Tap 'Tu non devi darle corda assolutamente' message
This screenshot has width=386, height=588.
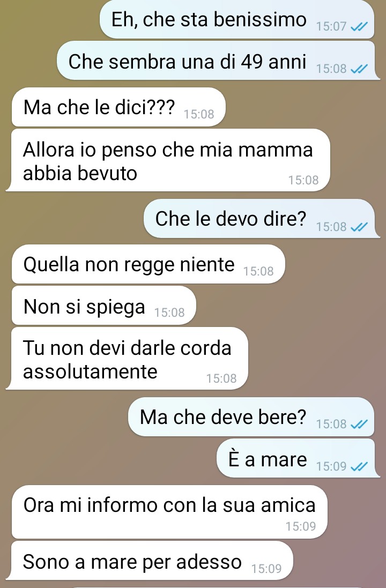(x=127, y=359)
